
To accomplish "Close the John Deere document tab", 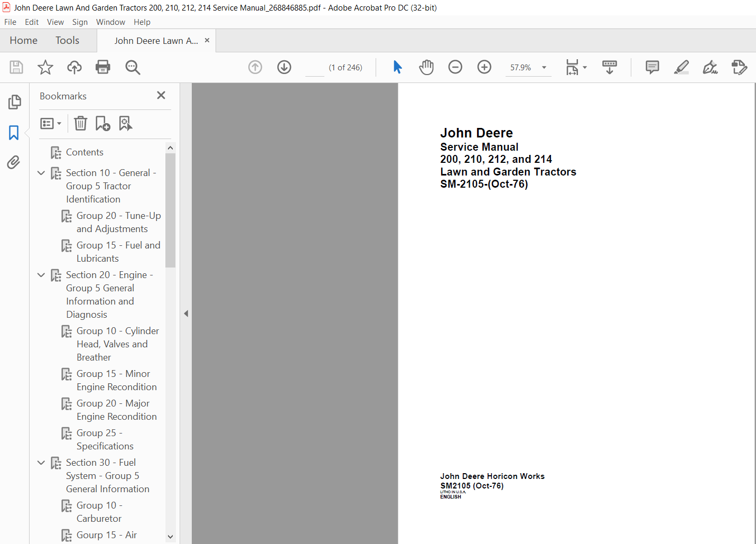I will [207, 40].
